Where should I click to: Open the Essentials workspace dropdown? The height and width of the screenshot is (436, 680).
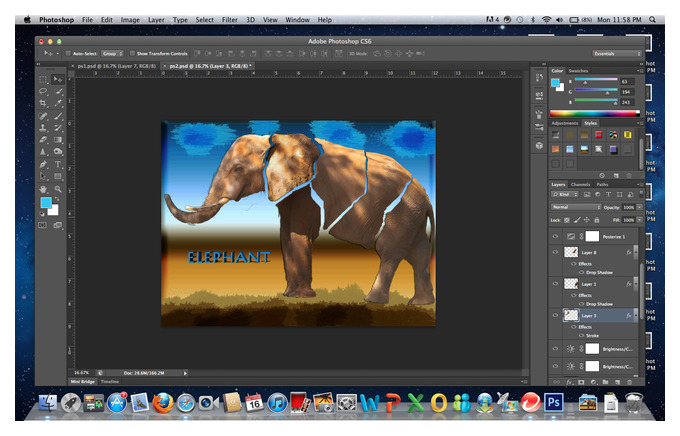tap(617, 54)
